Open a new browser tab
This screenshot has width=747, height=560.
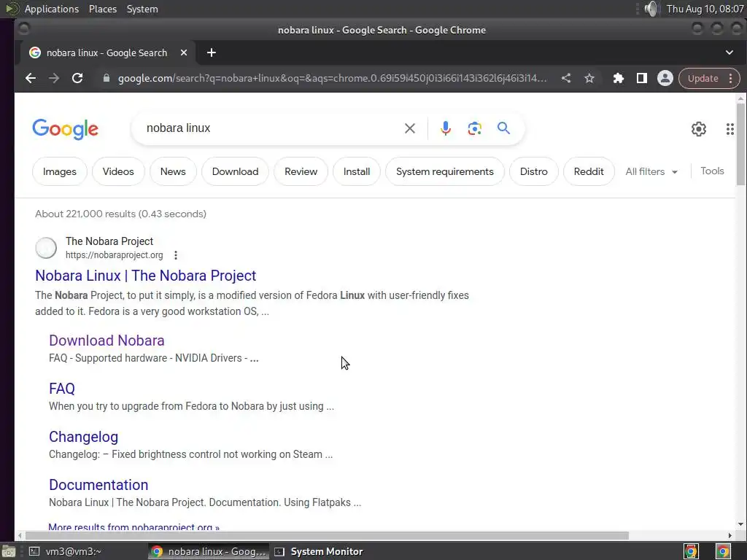pos(212,52)
